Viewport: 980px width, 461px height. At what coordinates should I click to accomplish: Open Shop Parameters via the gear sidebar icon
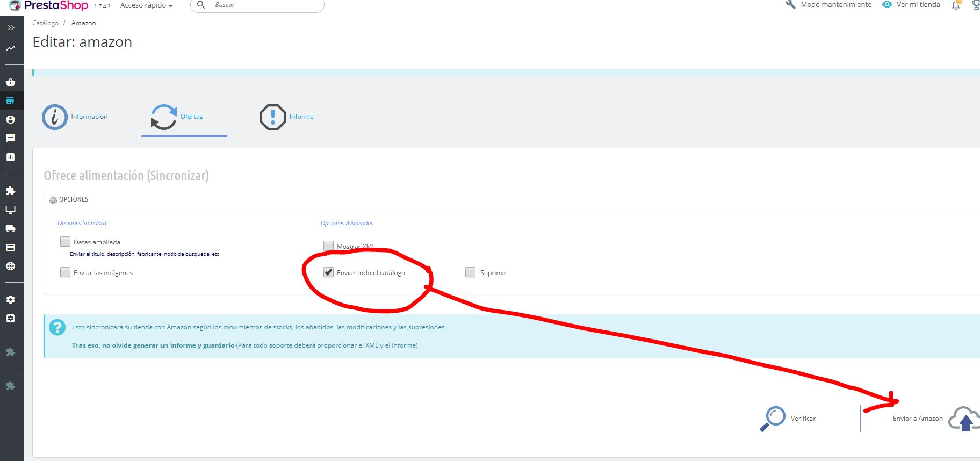[10, 299]
